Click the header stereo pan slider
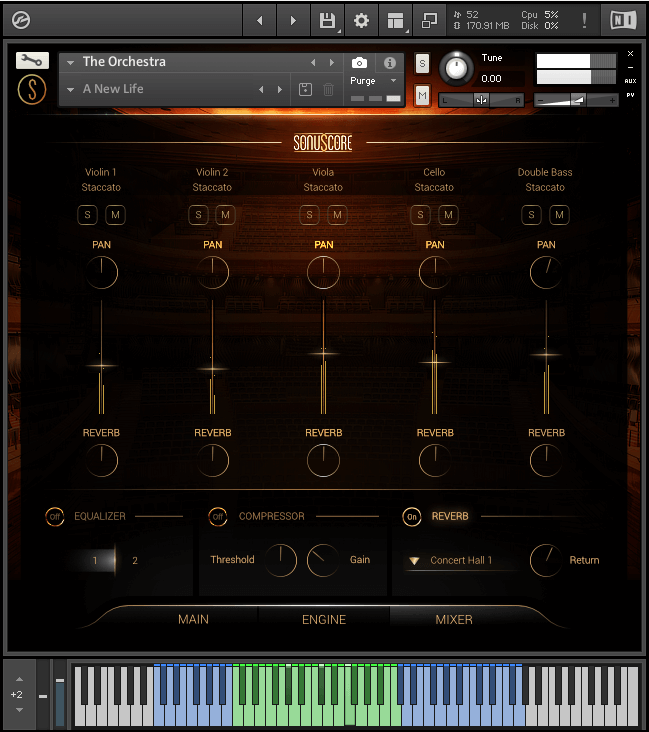Screen dimensions: 649x732 [481, 100]
